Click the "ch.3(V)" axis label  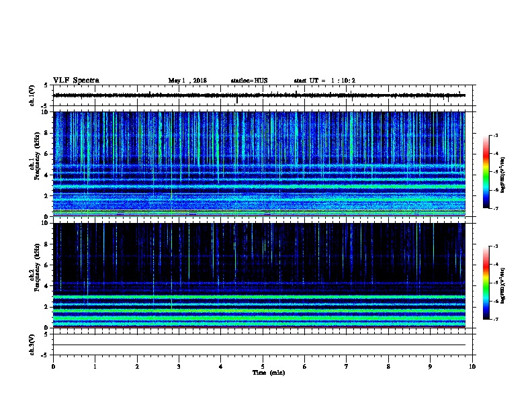point(32,345)
